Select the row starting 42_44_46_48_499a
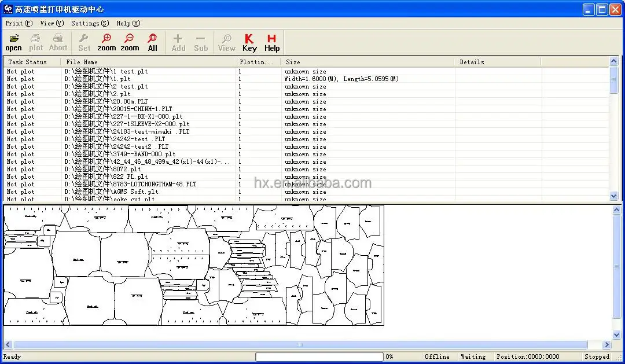This screenshot has width=625, height=364. click(306, 162)
